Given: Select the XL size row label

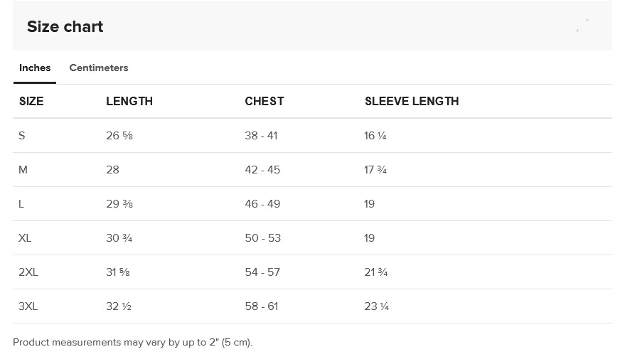Looking at the screenshot, I should pos(25,238).
